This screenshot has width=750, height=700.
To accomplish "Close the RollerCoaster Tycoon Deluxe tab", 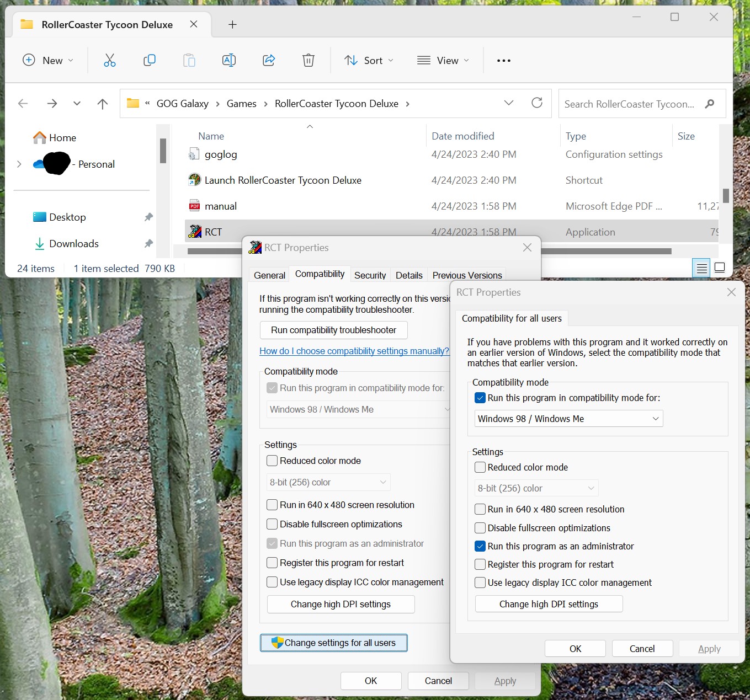I will 194,24.
